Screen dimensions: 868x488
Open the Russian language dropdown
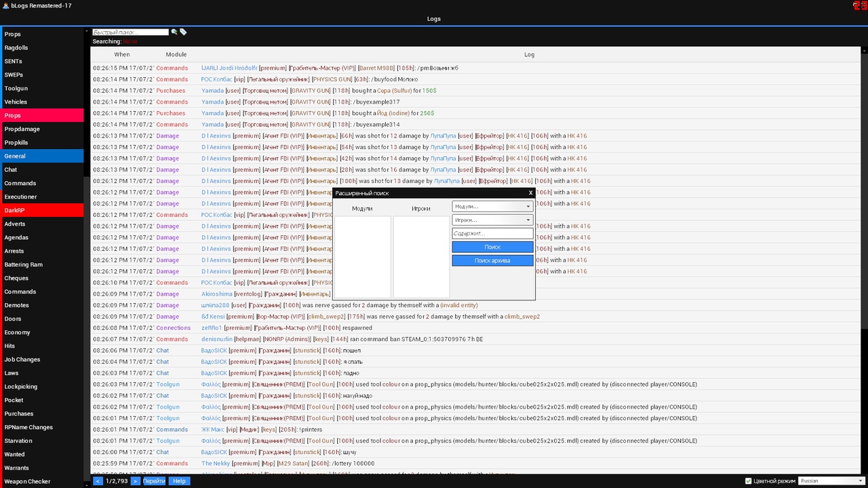coord(831,481)
